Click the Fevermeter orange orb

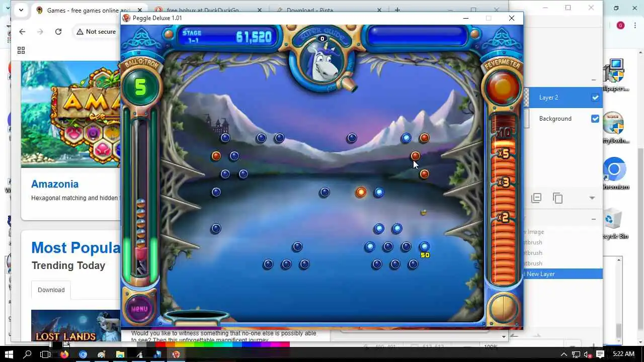point(503,87)
